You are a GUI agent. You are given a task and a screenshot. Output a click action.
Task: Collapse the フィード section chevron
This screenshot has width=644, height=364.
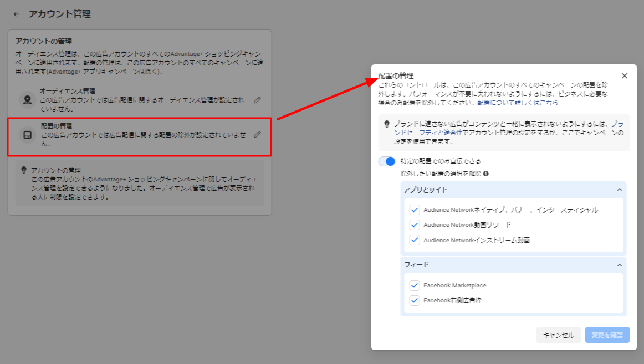coord(620,265)
